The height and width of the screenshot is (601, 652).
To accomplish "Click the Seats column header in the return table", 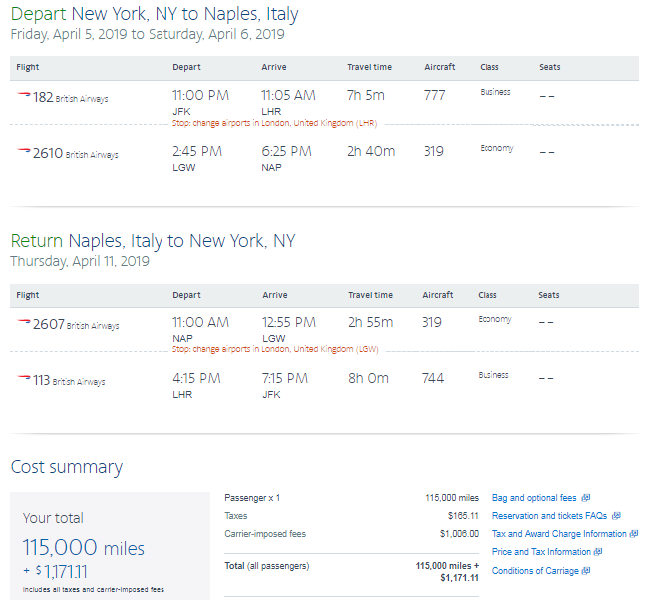I will pyautogui.click(x=549, y=295).
